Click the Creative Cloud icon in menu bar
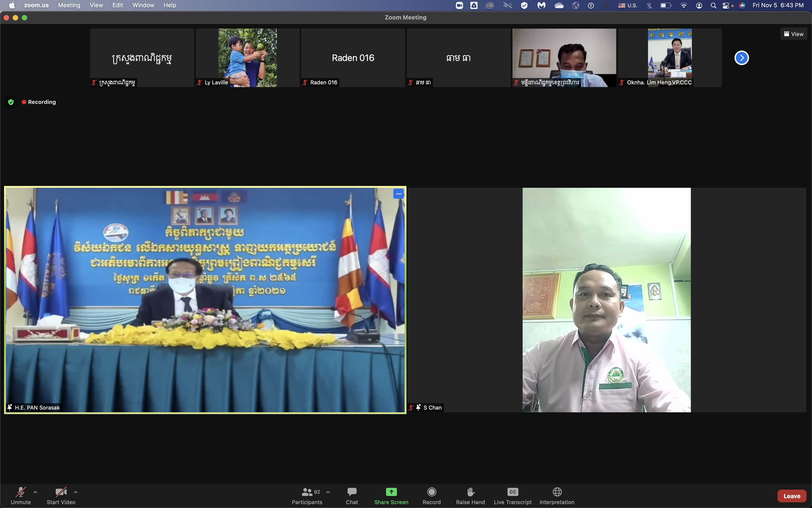The width and height of the screenshot is (812, 508). coord(490,5)
